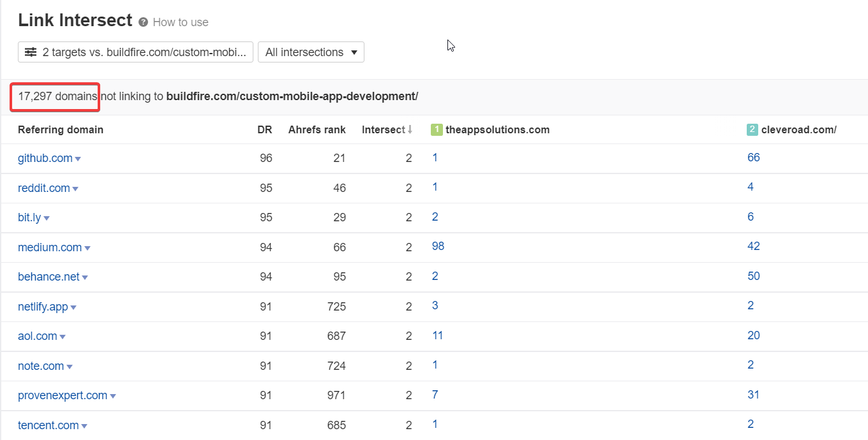868x440 pixels.
Task: Click tencent.com's Ahrefs rank value 685
Action: coord(336,425)
